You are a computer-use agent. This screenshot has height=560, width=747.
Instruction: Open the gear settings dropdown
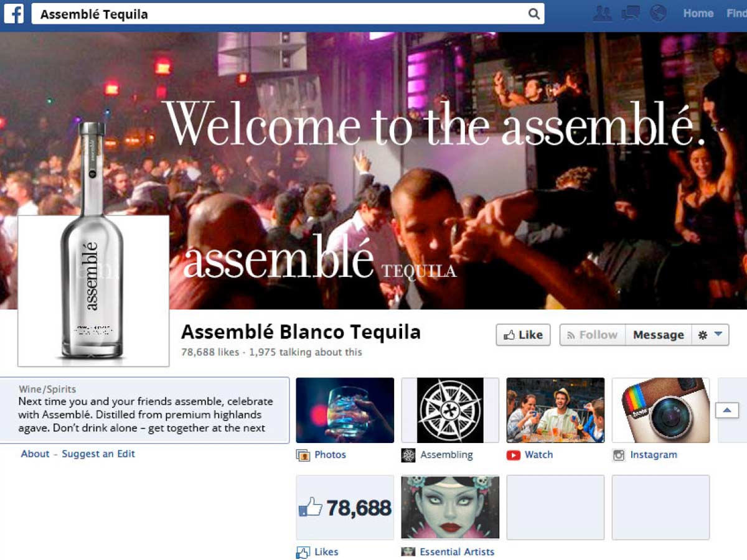point(710,335)
